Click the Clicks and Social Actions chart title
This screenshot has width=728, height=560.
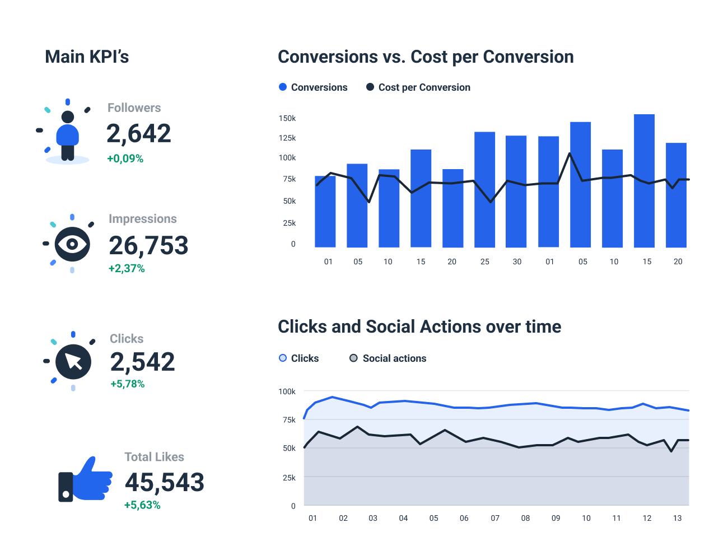click(419, 326)
